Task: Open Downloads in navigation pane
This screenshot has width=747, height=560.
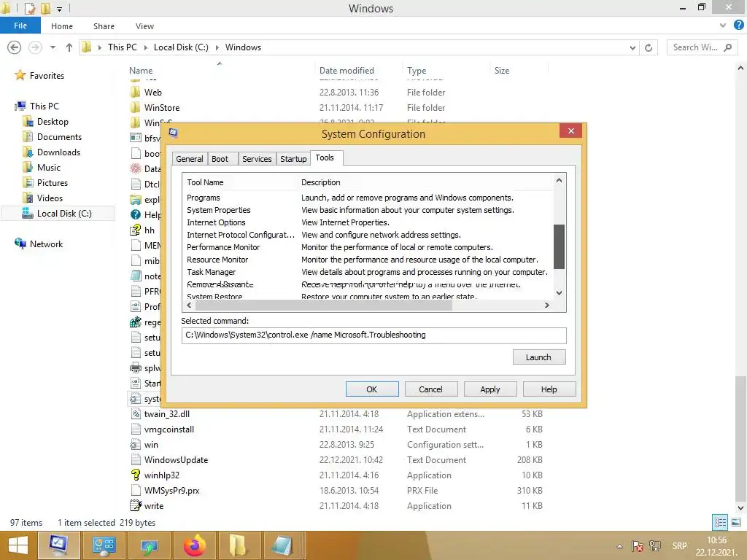Action: coord(58,152)
